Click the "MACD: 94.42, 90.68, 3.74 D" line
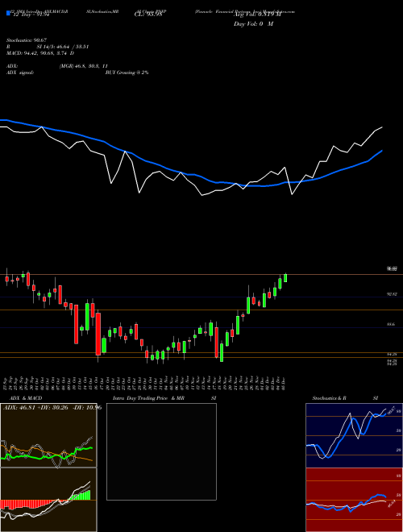Viewport: 403px width, 532px height. click(x=40, y=53)
